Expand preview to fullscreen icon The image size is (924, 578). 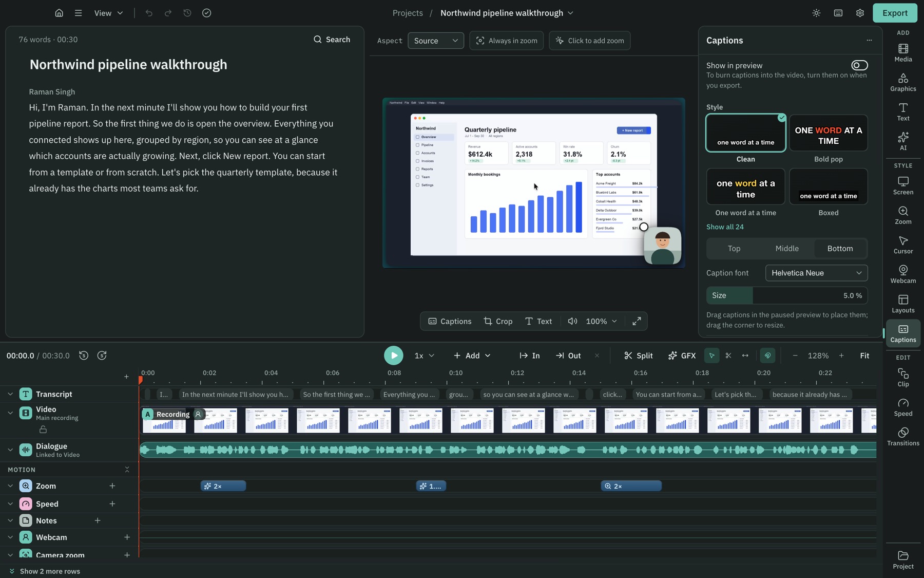(637, 321)
